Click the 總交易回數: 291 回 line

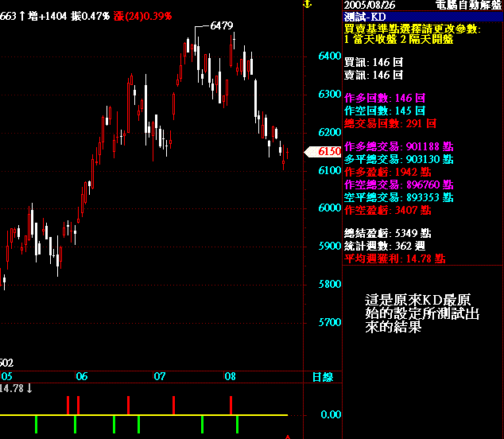[x=390, y=123]
